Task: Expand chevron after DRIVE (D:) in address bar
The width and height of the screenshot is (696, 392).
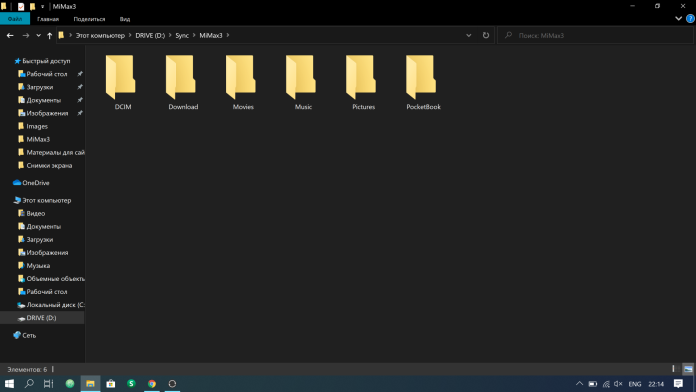Action: click(170, 35)
